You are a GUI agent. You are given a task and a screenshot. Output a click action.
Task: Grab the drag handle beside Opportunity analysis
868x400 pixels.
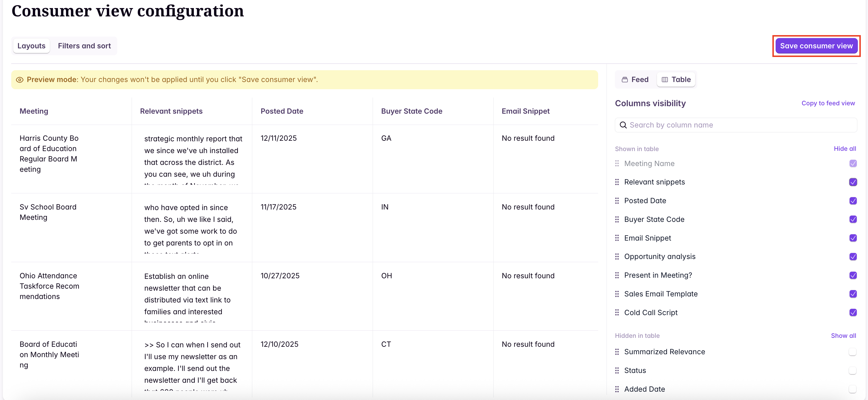click(617, 256)
